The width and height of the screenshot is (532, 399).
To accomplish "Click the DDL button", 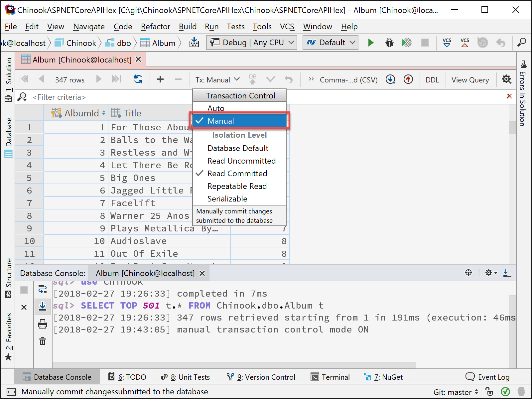I will click(x=432, y=80).
